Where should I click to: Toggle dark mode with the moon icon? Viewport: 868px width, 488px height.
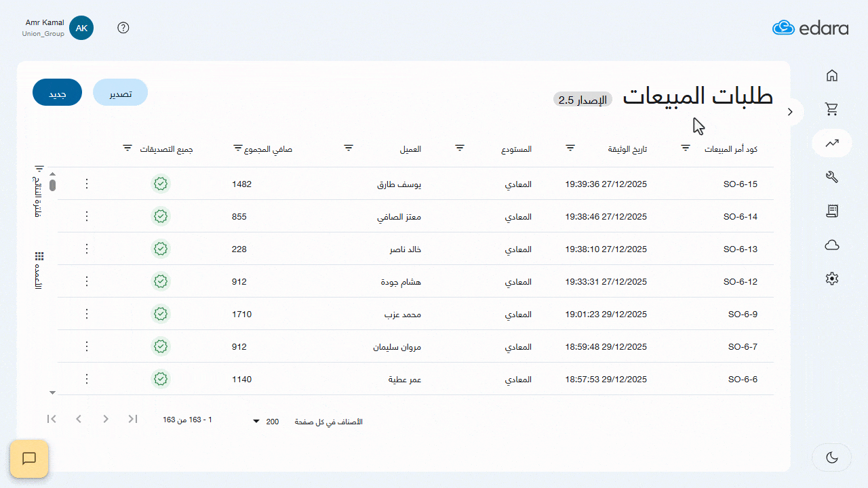[x=832, y=457]
